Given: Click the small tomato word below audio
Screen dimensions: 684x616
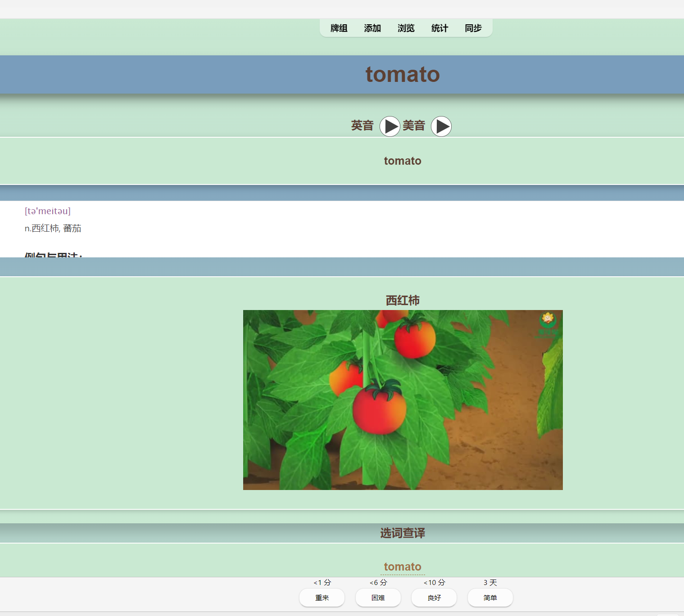Looking at the screenshot, I should pos(403,161).
